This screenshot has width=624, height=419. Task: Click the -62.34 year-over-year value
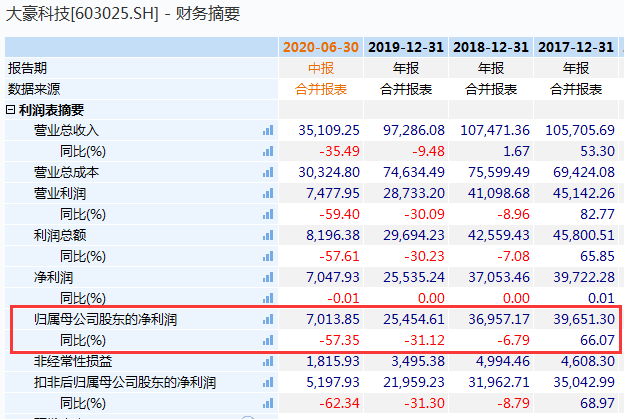point(339,403)
